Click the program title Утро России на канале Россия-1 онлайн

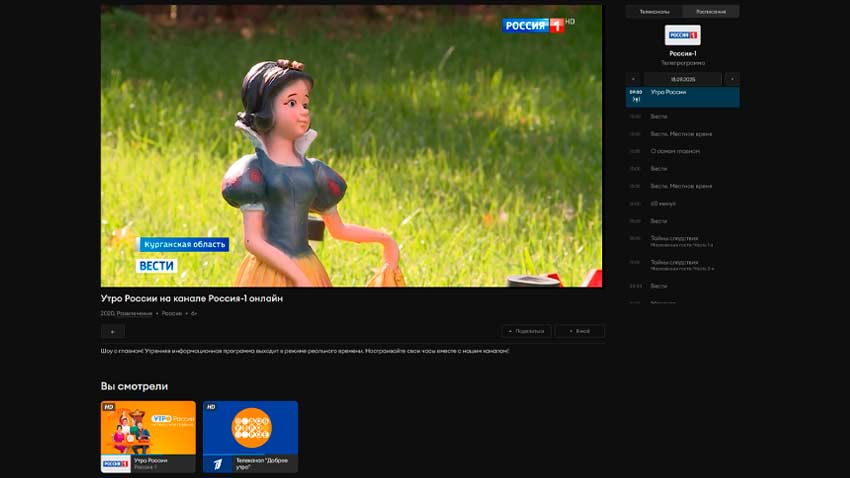click(191, 298)
